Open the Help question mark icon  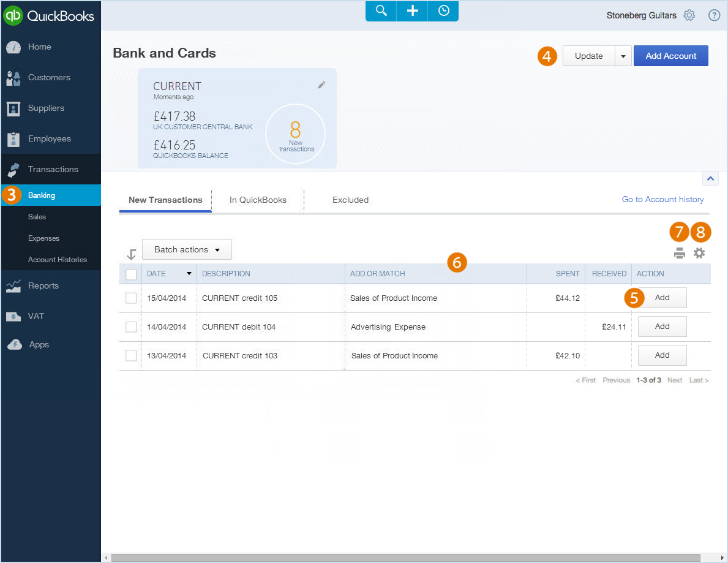(x=714, y=15)
